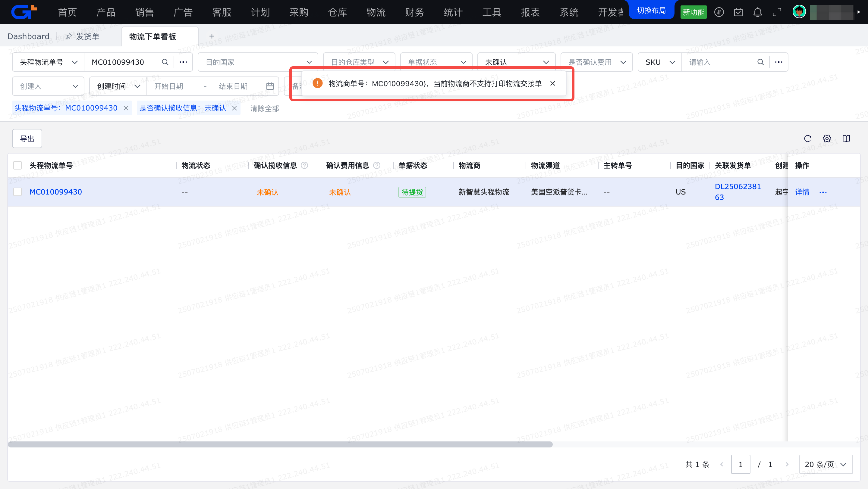The width and height of the screenshot is (868, 489).
Task: Open the 创建人 dropdown
Action: 48,86
